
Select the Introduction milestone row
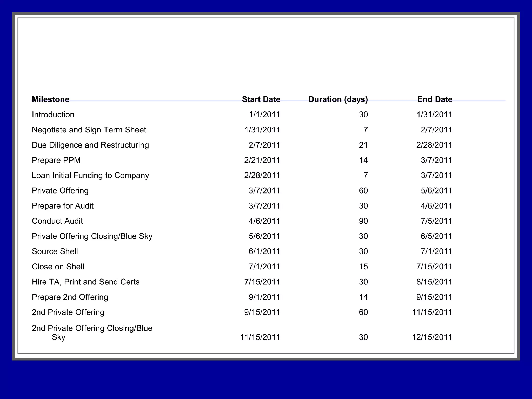point(53,115)
